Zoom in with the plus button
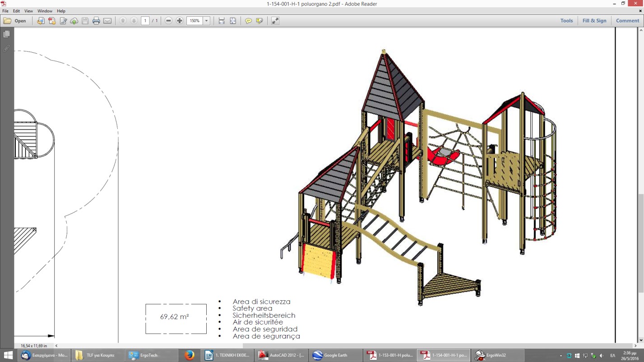This screenshot has height=362, width=644. point(180,21)
